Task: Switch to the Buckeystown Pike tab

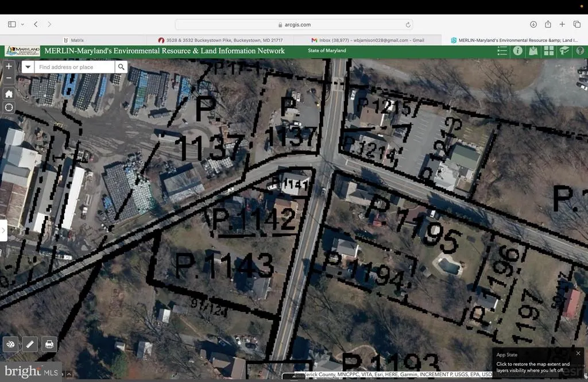Action: tap(220, 40)
